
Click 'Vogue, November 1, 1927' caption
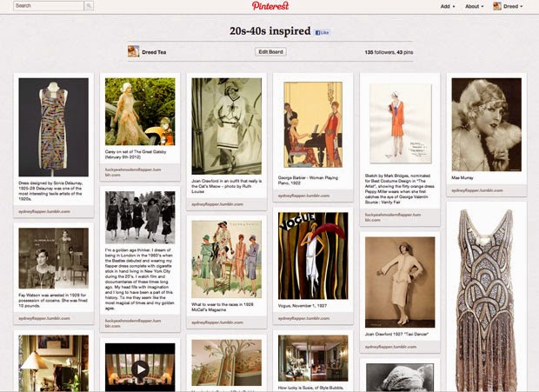(303, 306)
